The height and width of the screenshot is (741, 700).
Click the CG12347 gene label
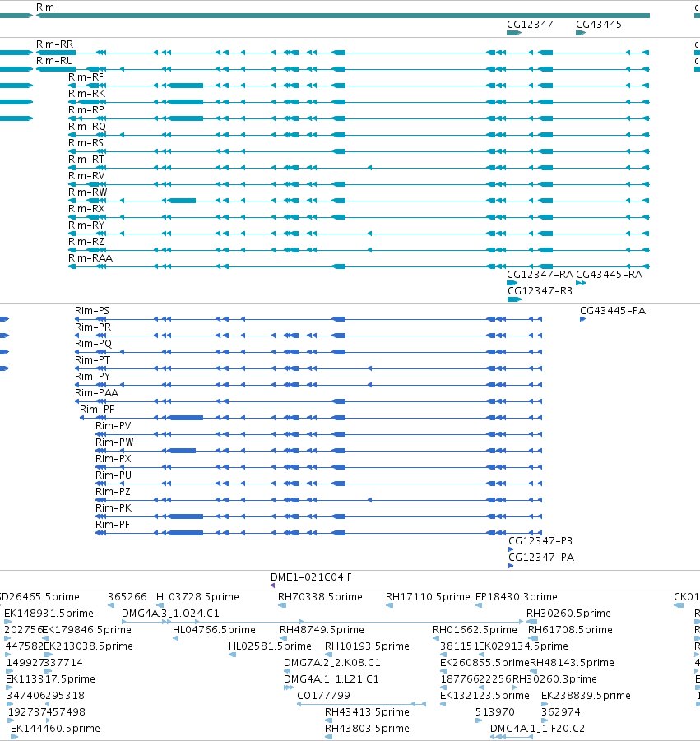[530, 25]
